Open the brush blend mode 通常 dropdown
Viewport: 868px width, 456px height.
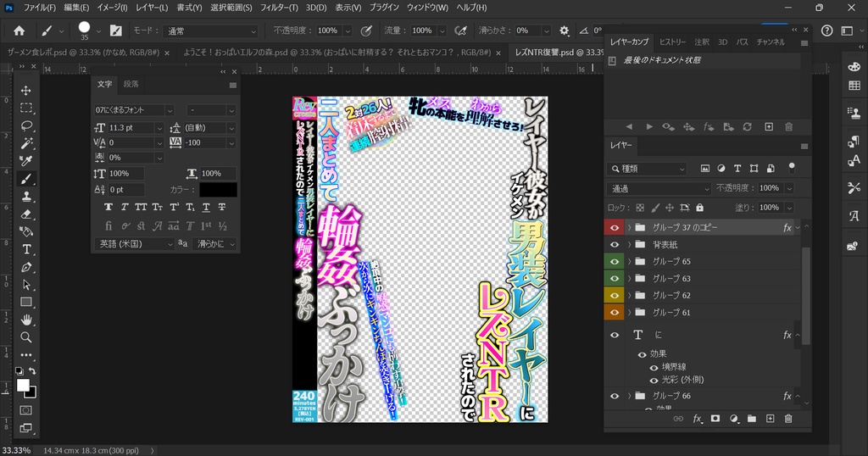pos(213,31)
